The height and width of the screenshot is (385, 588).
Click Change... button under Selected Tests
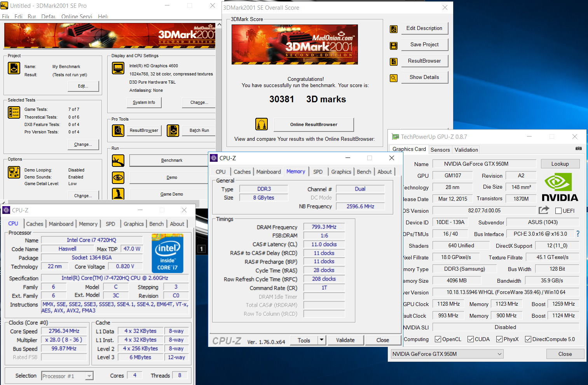[x=83, y=144]
